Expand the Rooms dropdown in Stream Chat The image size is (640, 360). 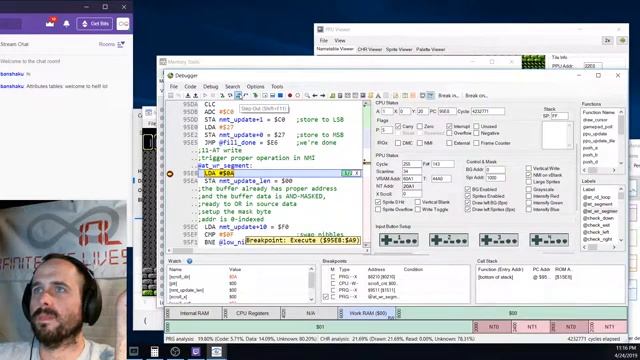tap(111, 44)
